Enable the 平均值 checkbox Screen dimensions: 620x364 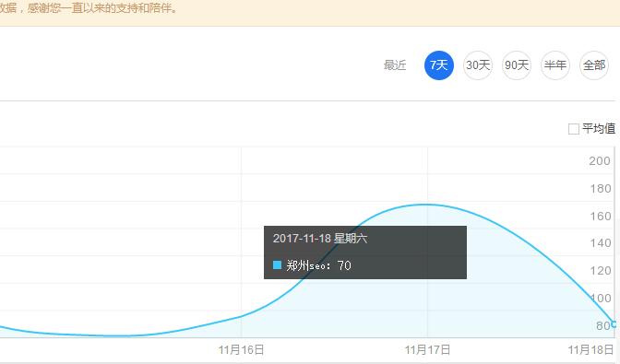[573, 129]
